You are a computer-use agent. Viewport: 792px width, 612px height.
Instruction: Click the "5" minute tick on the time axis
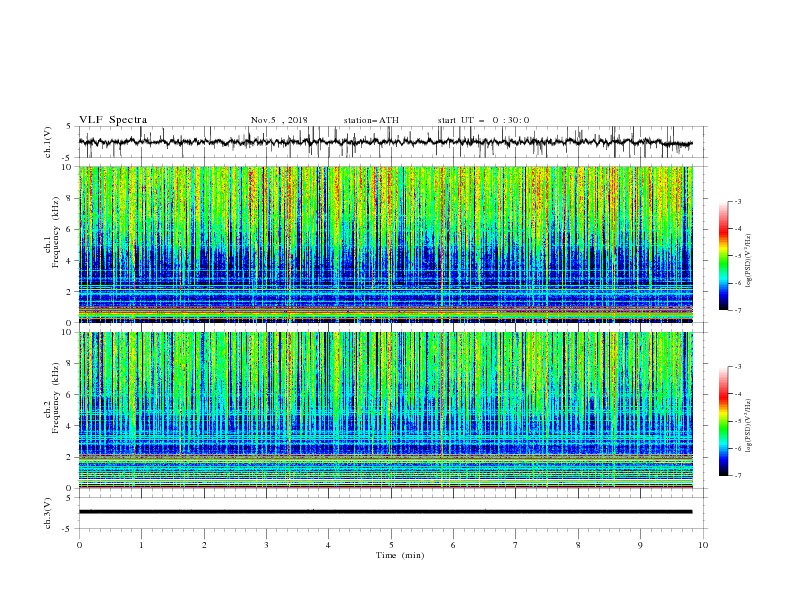pos(391,545)
